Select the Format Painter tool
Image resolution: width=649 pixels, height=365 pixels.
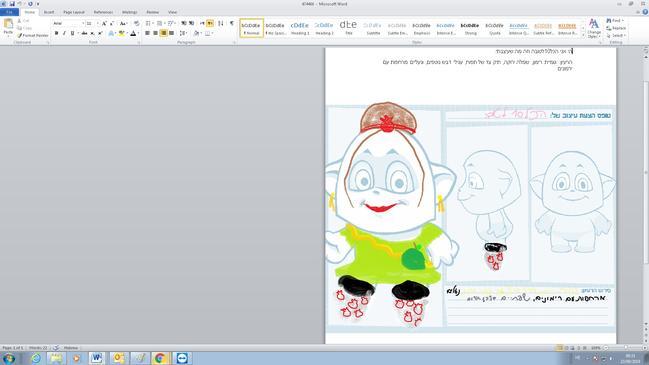[33, 36]
